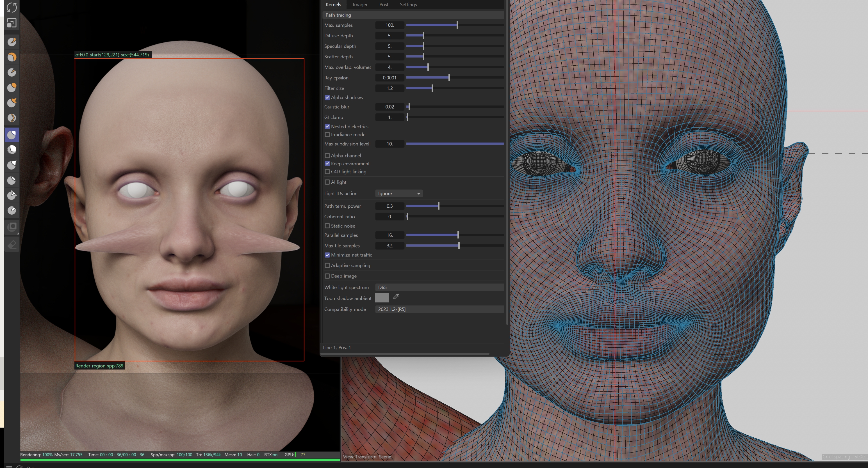This screenshot has height=468, width=868.
Task: Pick the brush with the white jagged blob
Action: point(12,149)
